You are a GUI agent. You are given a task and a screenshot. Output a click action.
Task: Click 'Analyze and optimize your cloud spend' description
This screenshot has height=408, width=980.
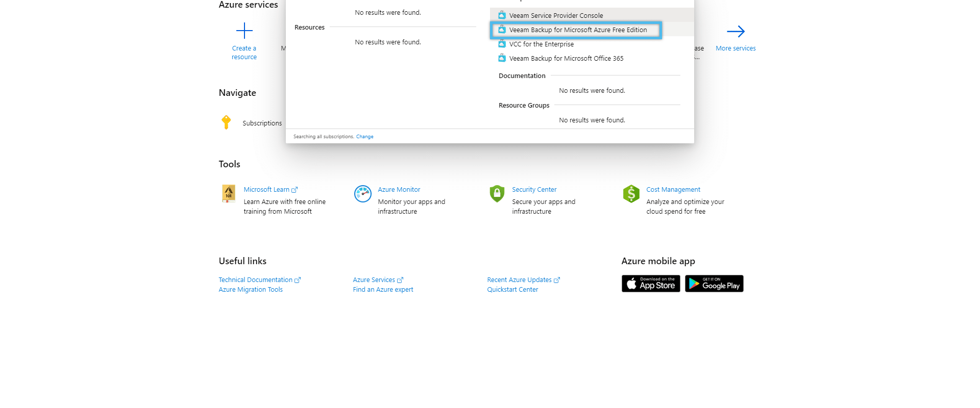[685, 207]
